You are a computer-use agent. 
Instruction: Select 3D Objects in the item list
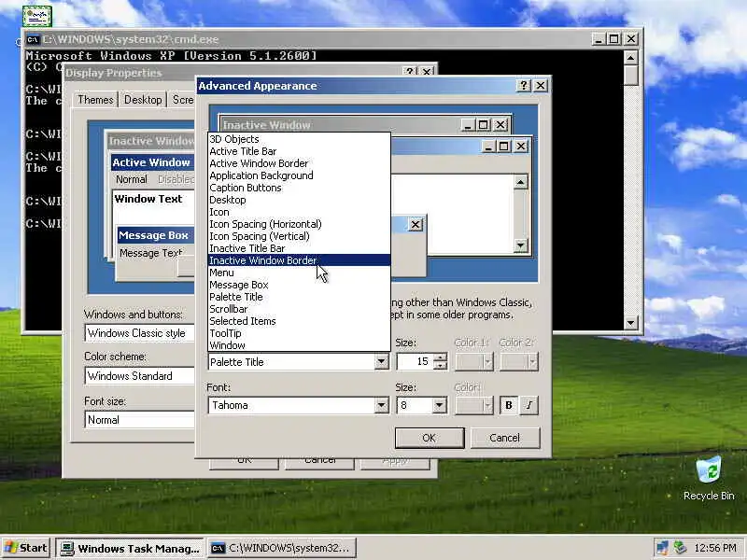[299, 139]
